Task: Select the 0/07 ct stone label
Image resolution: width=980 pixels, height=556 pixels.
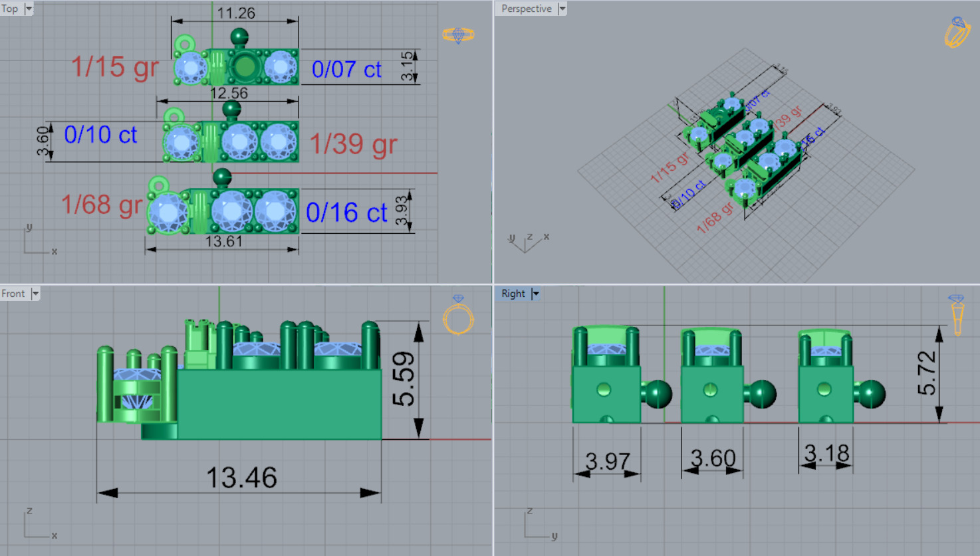Action: pos(346,69)
